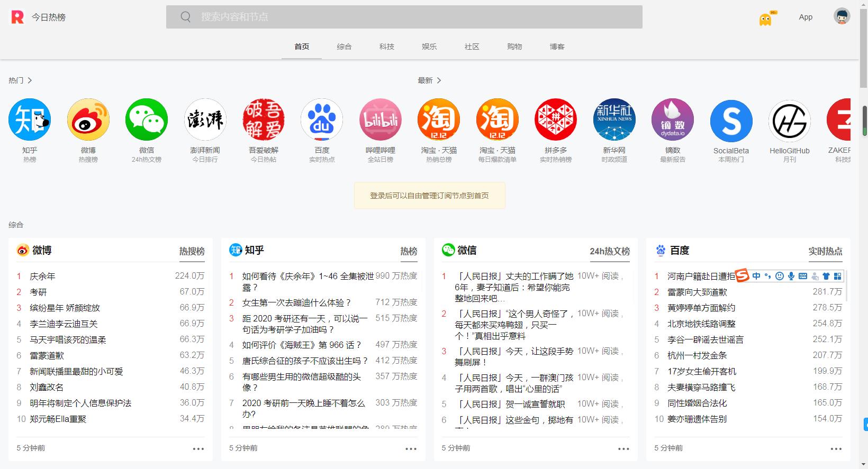Viewport: 868px width, 469px height.
Task: Open the 新华网 时政频道 icon
Action: 614,119
